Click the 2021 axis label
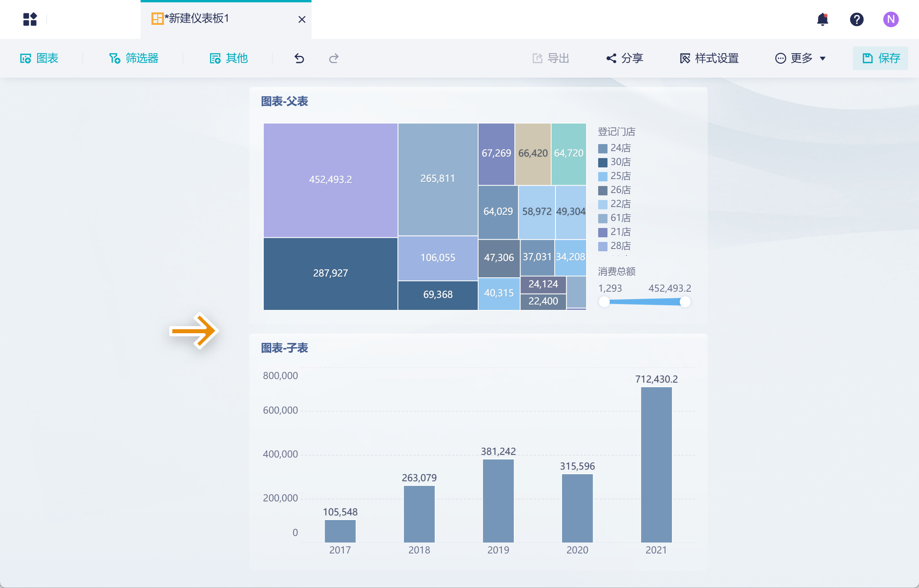This screenshot has width=919, height=588. 656,550
